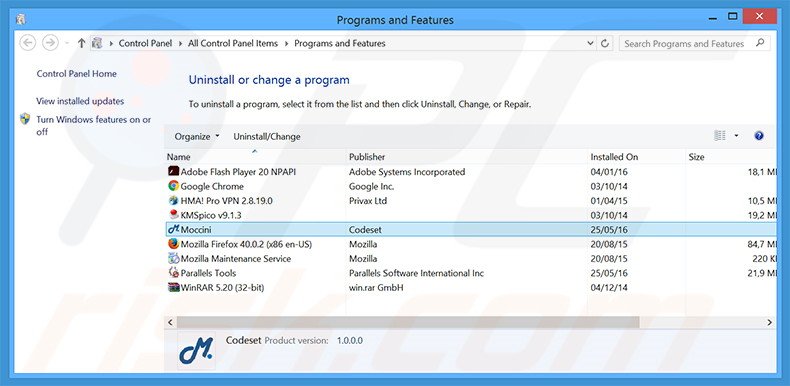Expand the chevron after All Control Panel Items

pyautogui.click(x=286, y=43)
